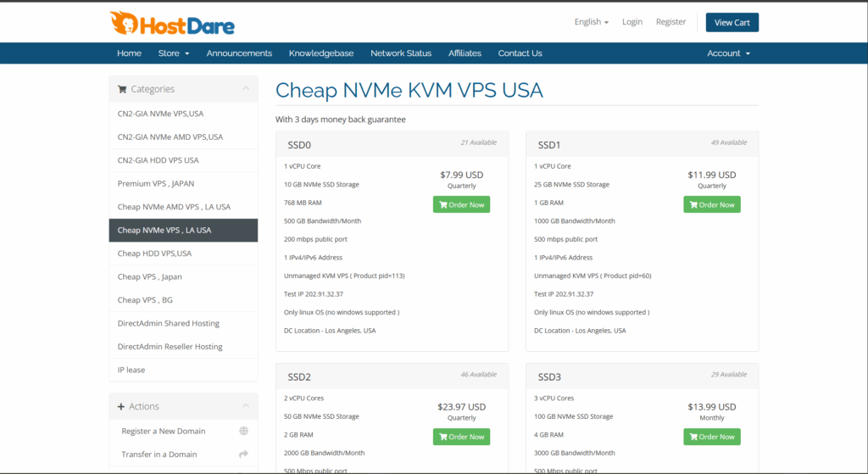Click the SSD0 plan title
The height and width of the screenshot is (474, 868).
click(299, 145)
